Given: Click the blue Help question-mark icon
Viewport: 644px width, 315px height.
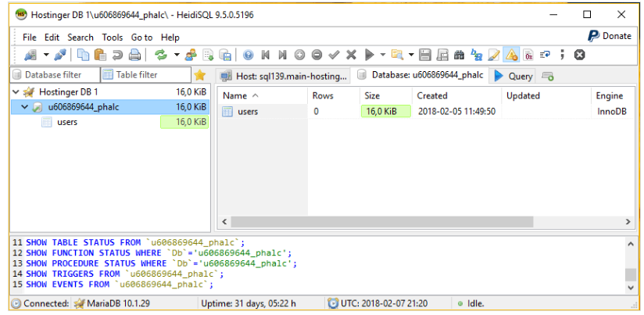Looking at the screenshot, I should pyautogui.click(x=248, y=55).
